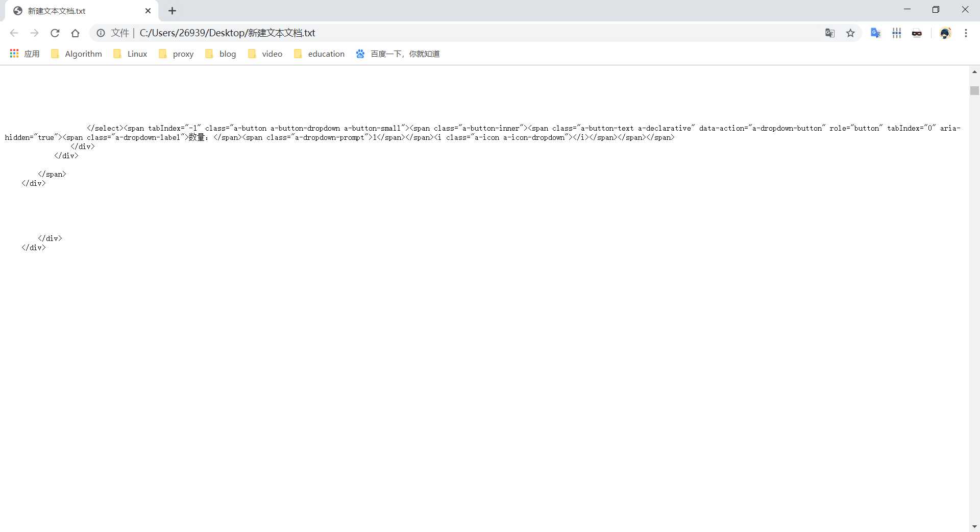
Task: Open the 应用 apps shortcut
Action: [24, 54]
